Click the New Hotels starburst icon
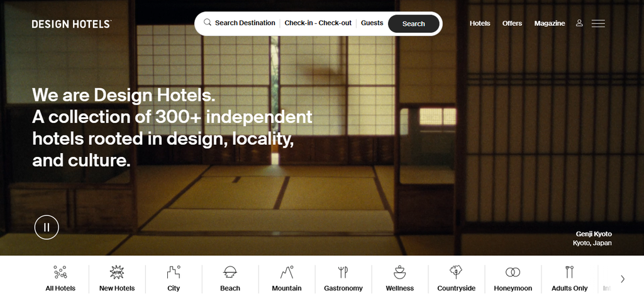The width and height of the screenshot is (644, 303). tap(116, 272)
